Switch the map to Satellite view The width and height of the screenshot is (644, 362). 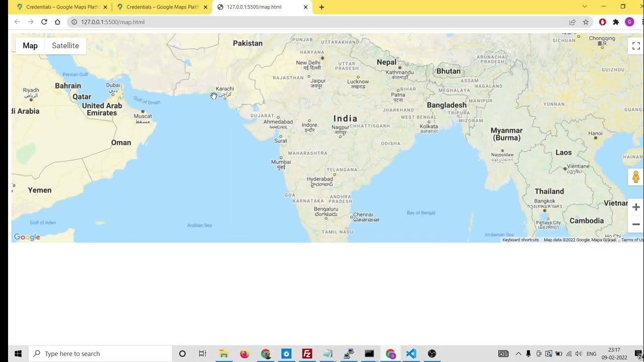[65, 46]
